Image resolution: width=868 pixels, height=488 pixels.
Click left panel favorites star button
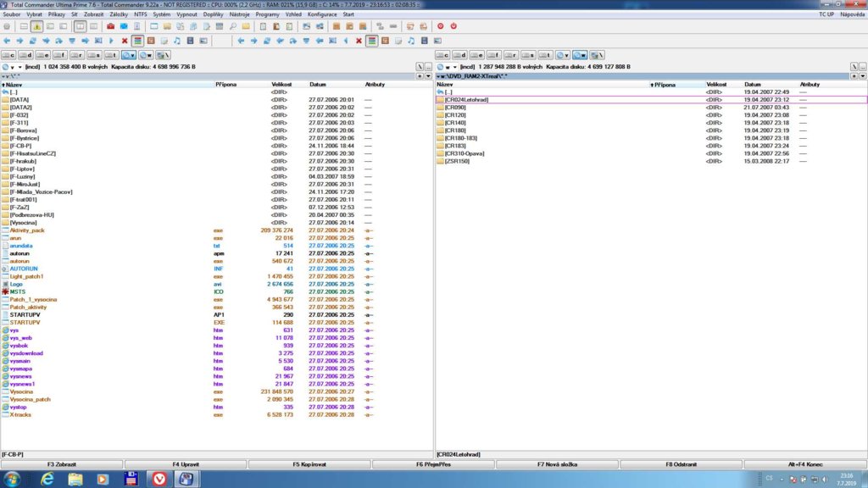[x=420, y=75]
